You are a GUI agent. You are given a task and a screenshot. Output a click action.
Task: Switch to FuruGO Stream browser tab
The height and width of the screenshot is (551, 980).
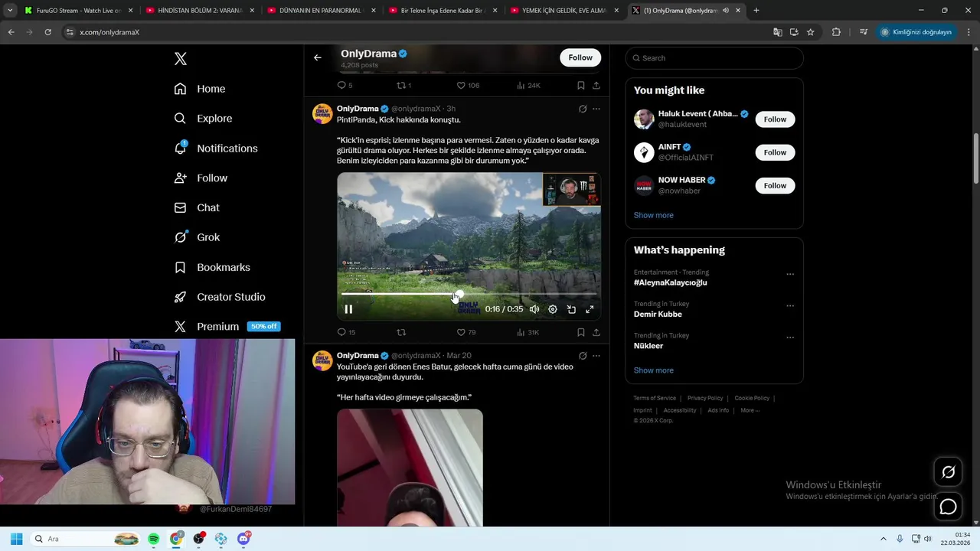pyautogui.click(x=78, y=11)
